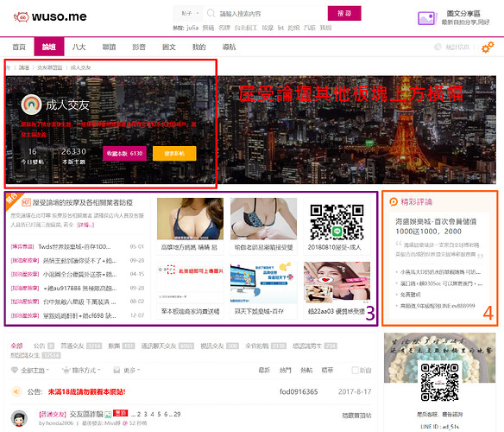Click the orange announcement speaker icon
This screenshot has width=504, height=432.
coord(16,391)
